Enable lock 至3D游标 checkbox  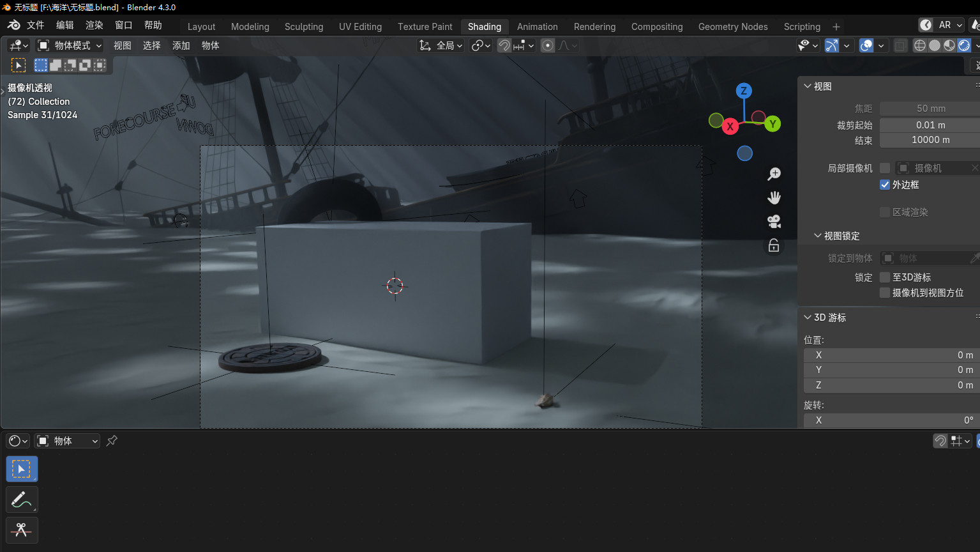(x=885, y=277)
